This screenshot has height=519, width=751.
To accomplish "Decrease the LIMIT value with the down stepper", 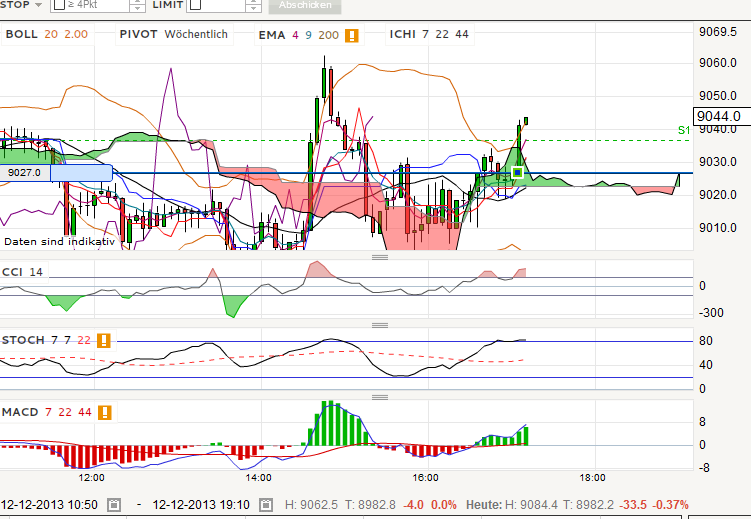I will coord(253,8).
